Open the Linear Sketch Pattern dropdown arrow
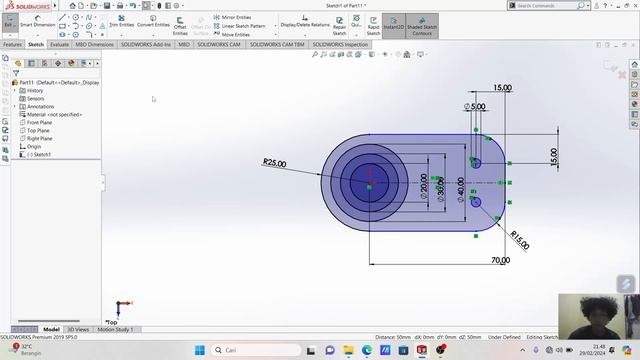The image size is (640, 360). (276, 26)
